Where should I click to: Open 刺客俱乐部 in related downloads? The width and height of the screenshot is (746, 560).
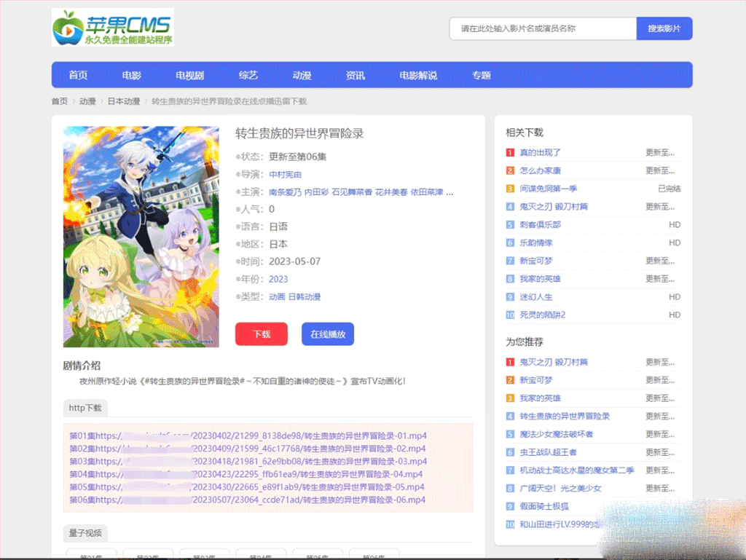pos(540,225)
